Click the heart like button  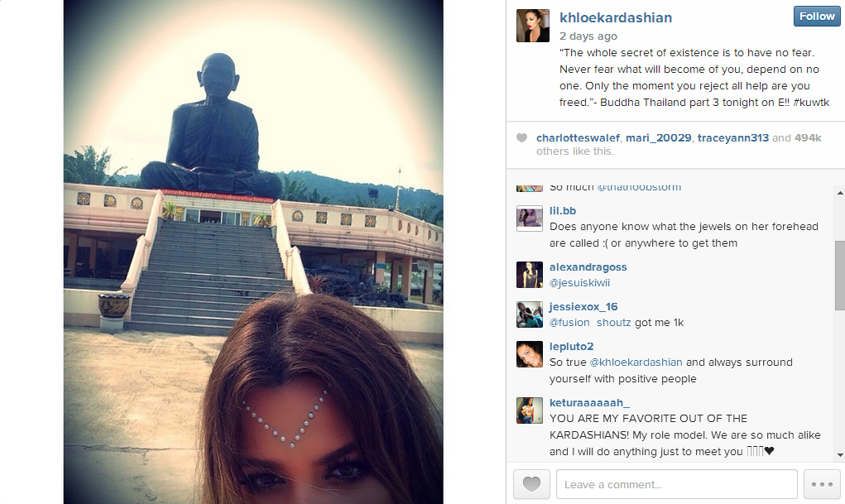point(531,484)
